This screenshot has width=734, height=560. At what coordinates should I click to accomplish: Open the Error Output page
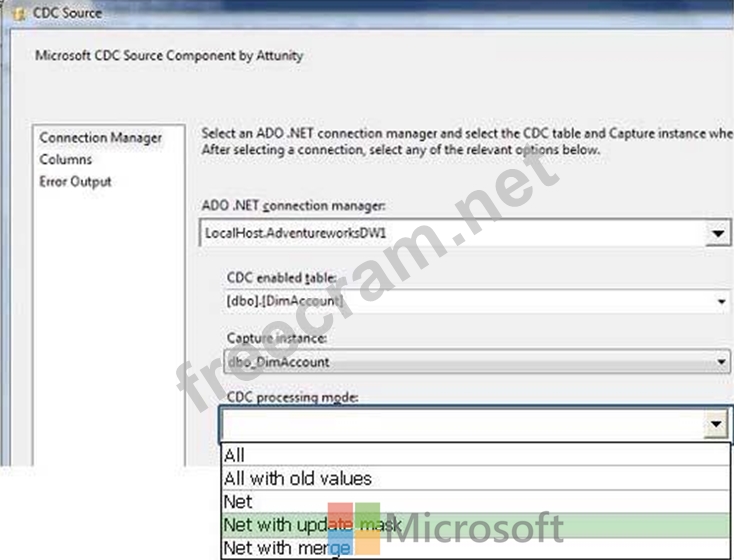(x=75, y=181)
